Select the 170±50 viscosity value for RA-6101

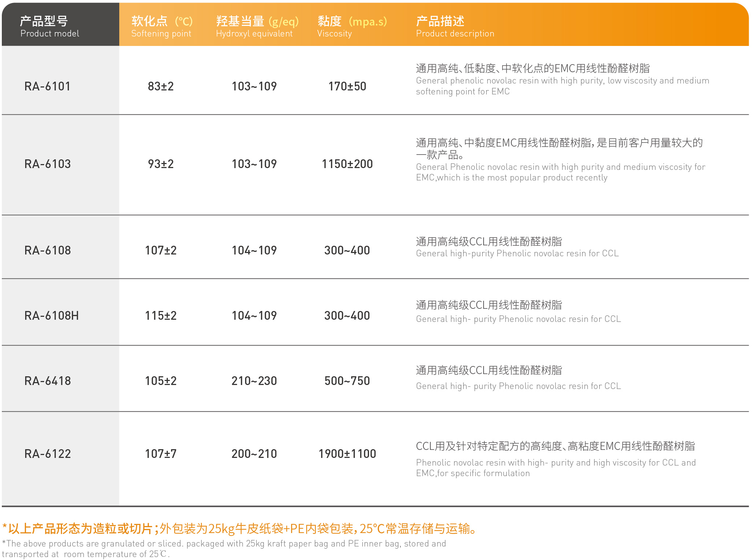pos(347,86)
